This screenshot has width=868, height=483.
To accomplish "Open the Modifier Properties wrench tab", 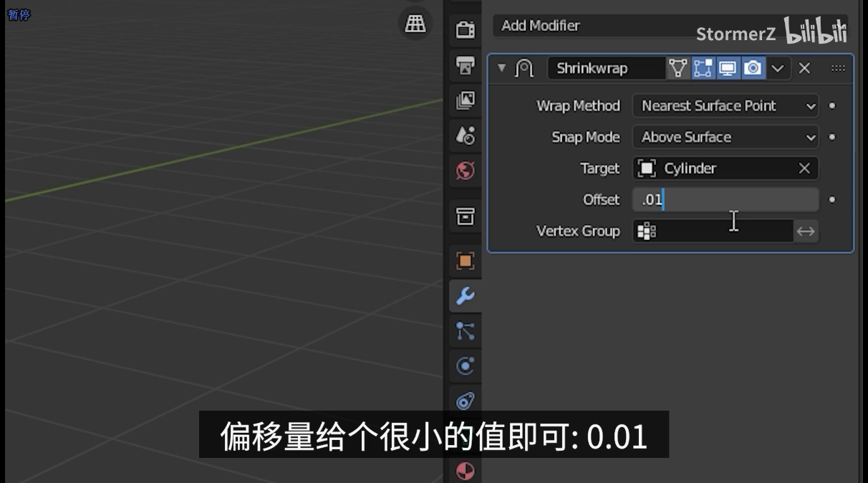I will [465, 296].
